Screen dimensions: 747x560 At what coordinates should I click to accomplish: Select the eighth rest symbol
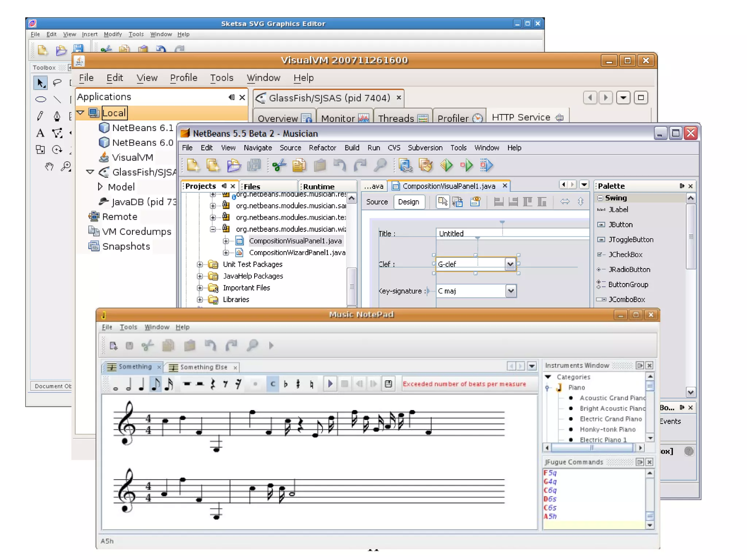click(x=225, y=384)
